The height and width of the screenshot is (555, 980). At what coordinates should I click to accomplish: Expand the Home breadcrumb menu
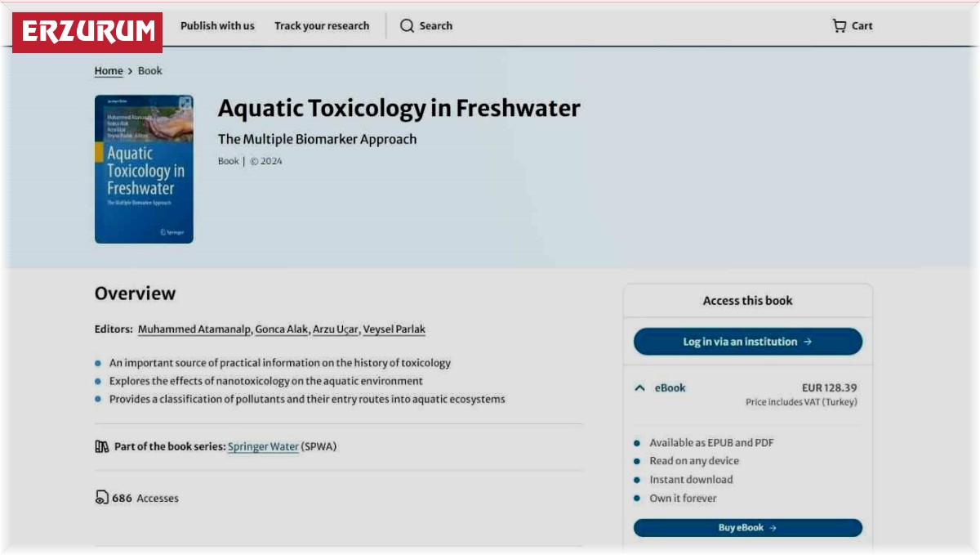point(109,71)
